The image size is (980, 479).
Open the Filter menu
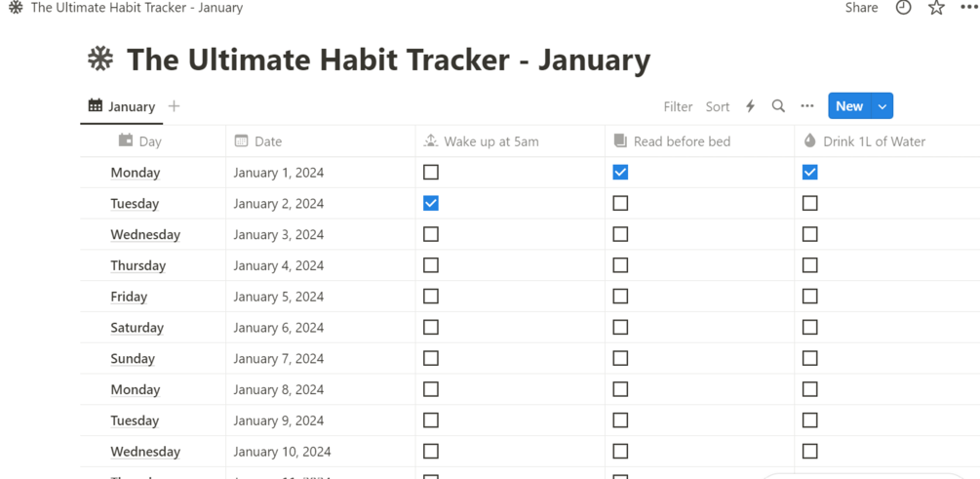pos(678,106)
